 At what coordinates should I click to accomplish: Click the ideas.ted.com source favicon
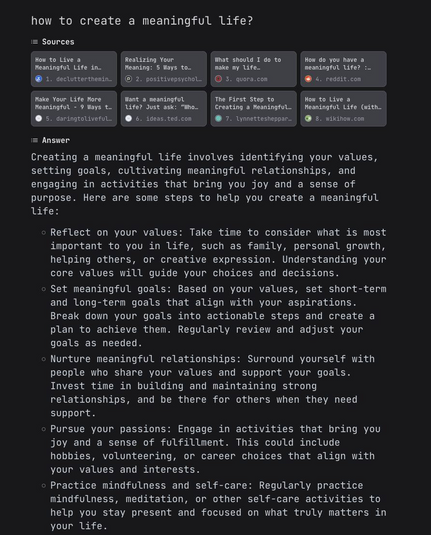point(128,118)
